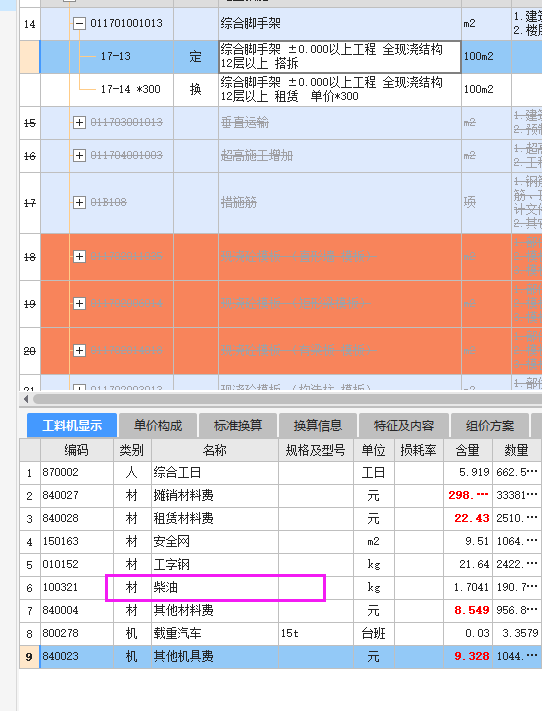The image size is (542, 711).
Task: Click the 换 type cell
Action: click(195, 89)
